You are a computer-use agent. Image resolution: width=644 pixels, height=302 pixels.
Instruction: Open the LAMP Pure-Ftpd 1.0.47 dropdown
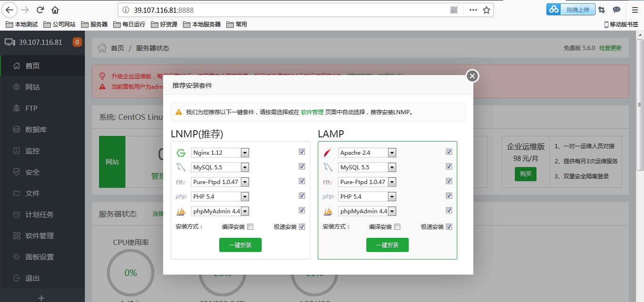point(367,182)
